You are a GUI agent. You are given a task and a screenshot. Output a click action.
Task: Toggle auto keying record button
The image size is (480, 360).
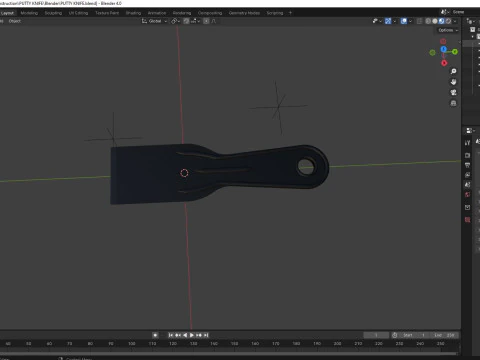(x=155, y=335)
